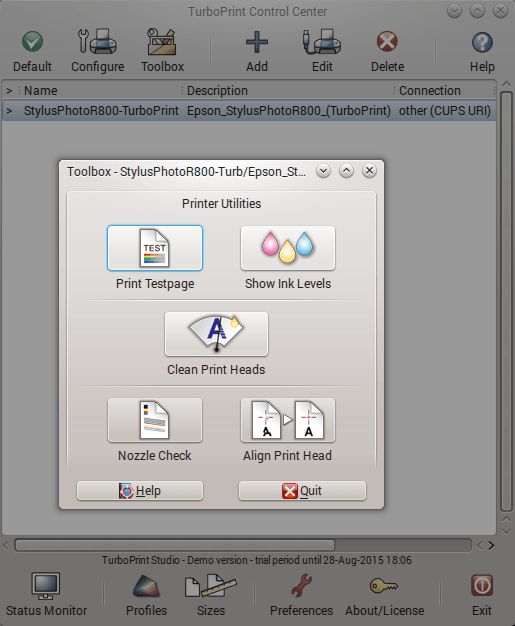Exit TurboPrint Control Center
Viewport: 515px width, 626px height.
(482, 595)
